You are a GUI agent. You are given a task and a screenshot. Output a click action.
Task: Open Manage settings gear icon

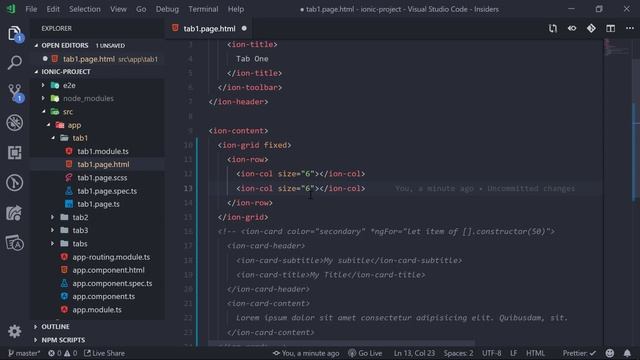coord(15,331)
